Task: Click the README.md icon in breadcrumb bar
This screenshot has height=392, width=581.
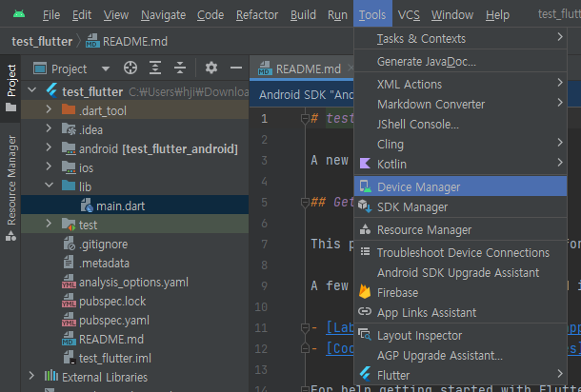Action: pos(92,41)
